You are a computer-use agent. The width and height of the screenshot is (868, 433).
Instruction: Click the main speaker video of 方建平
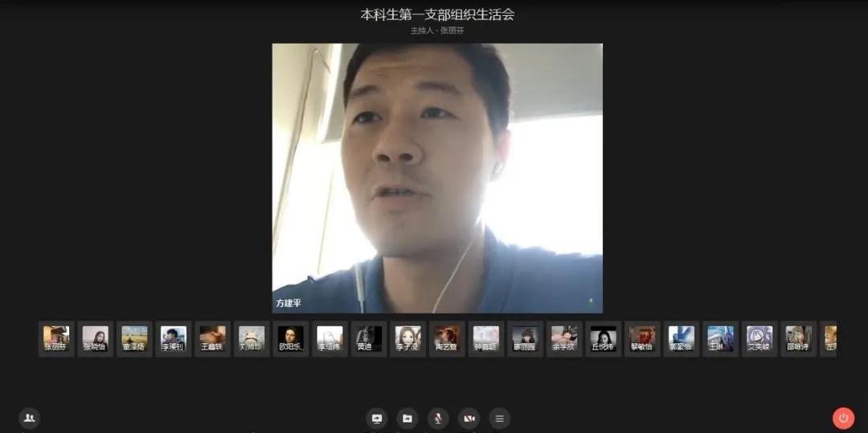(x=437, y=178)
